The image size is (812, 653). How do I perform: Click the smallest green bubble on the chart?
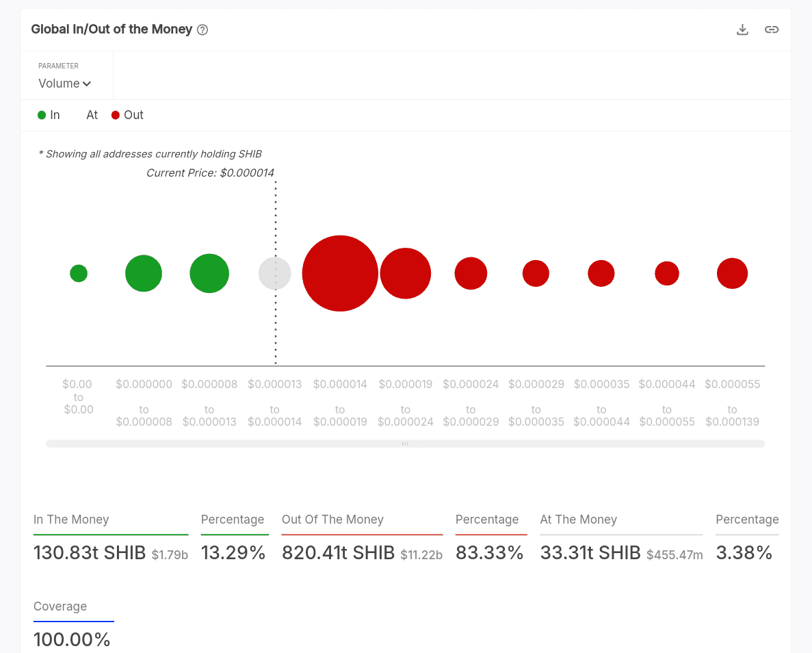78,273
